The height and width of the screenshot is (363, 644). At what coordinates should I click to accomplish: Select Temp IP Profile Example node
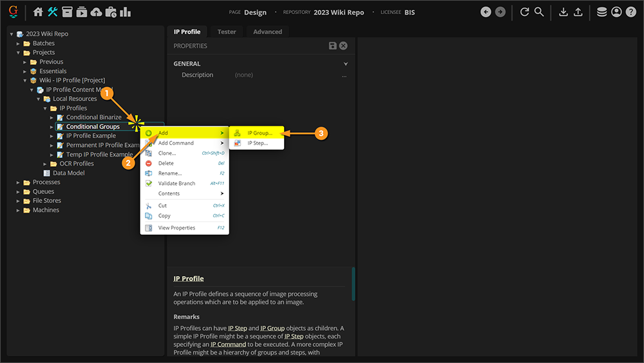[99, 155]
